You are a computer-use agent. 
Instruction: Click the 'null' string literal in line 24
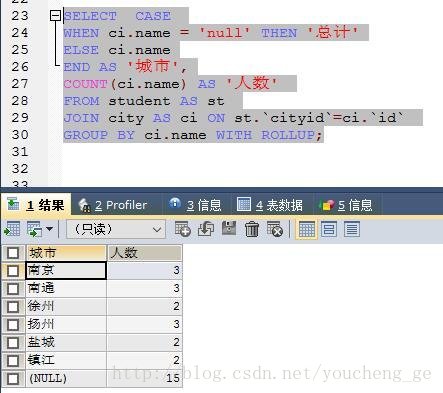click(x=225, y=33)
